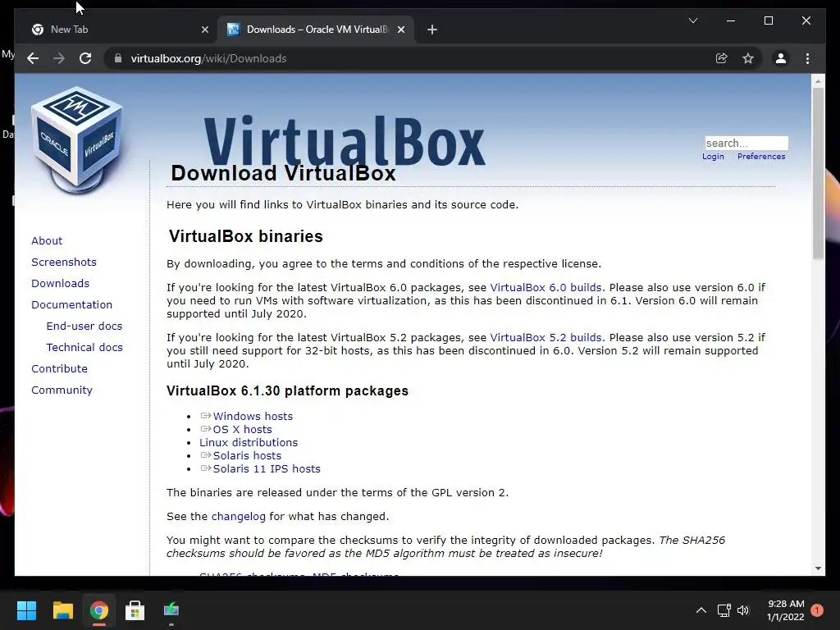
Task: Open the notification badge in tray
Action: tap(817, 610)
